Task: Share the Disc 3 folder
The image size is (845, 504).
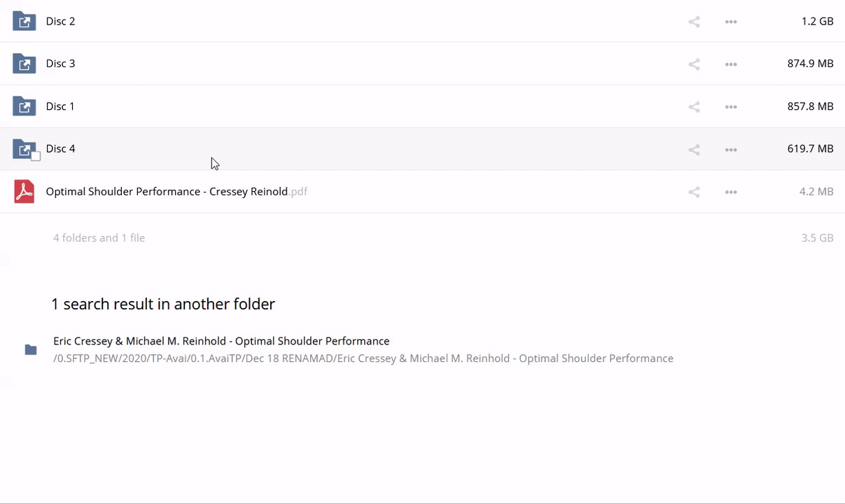Action: pyautogui.click(x=694, y=64)
